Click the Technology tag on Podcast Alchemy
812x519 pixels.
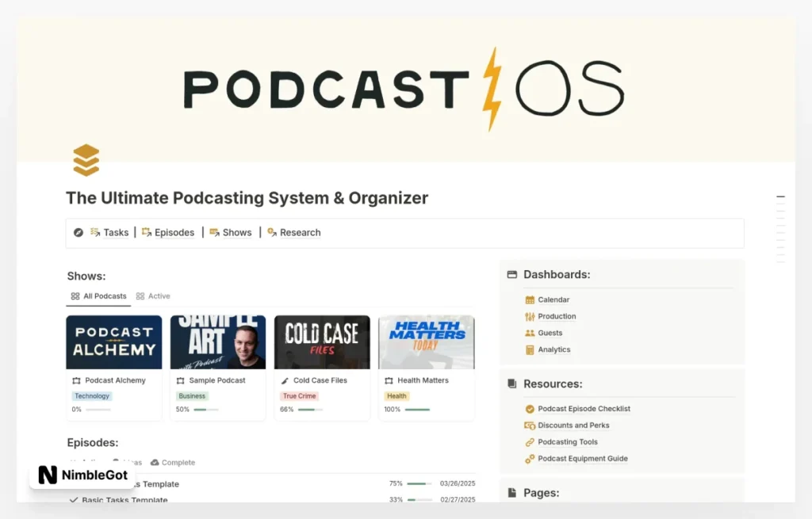click(92, 396)
